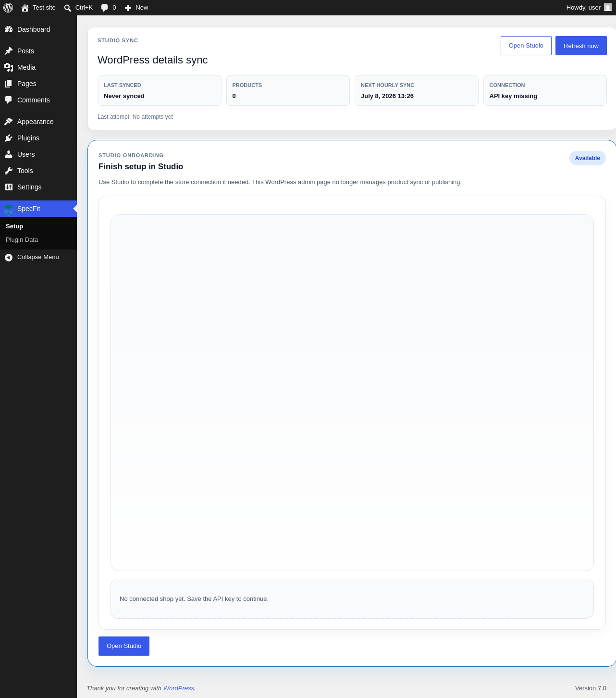The height and width of the screenshot is (698, 616).
Task: Open Tools via the wrench icon
Action: [9, 171]
